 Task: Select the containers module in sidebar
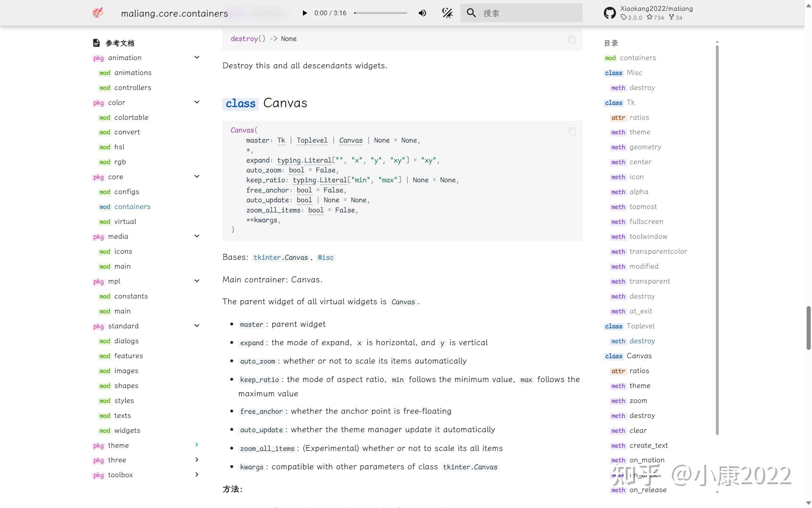[x=124, y=207]
